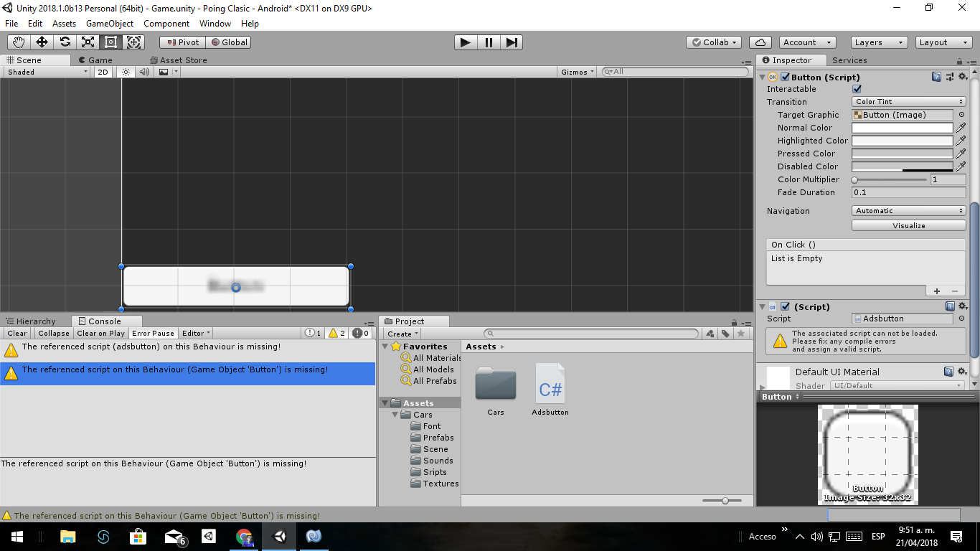Select the Scale tool
Screen dimensions: 980x551
pos(88,42)
